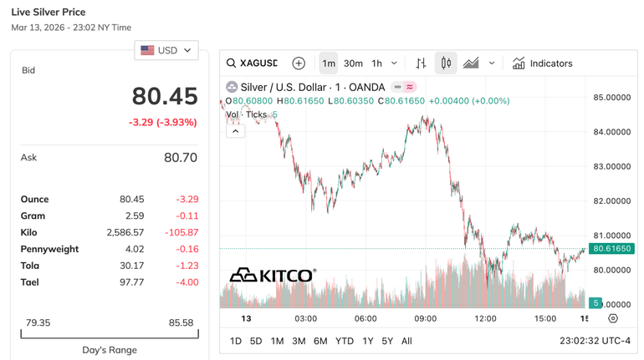Image resolution: width=644 pixels, height=360 pixels.
Task: Click the Kitco logo on chart
Action: (x=273, y=276)
